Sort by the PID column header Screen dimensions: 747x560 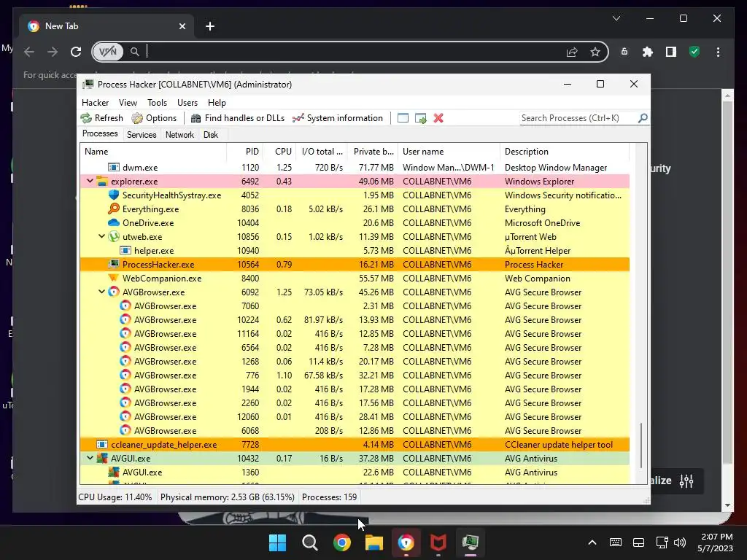coord(244,152)
